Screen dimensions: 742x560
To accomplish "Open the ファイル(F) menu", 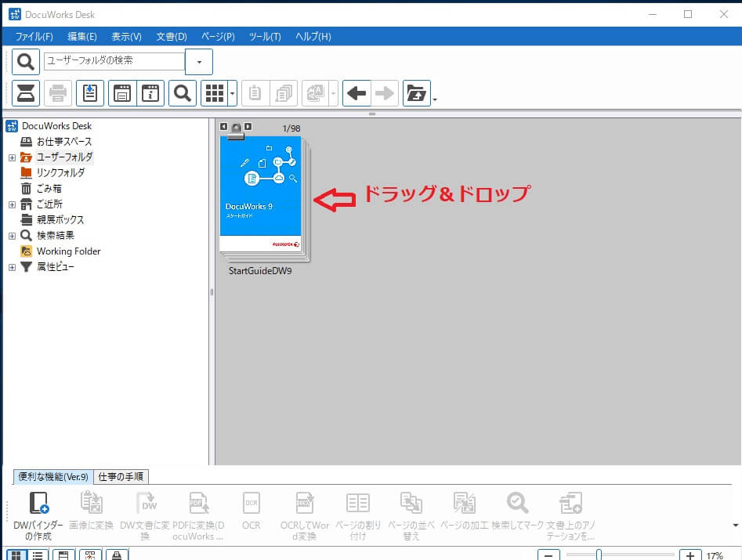I will [34, 37].
